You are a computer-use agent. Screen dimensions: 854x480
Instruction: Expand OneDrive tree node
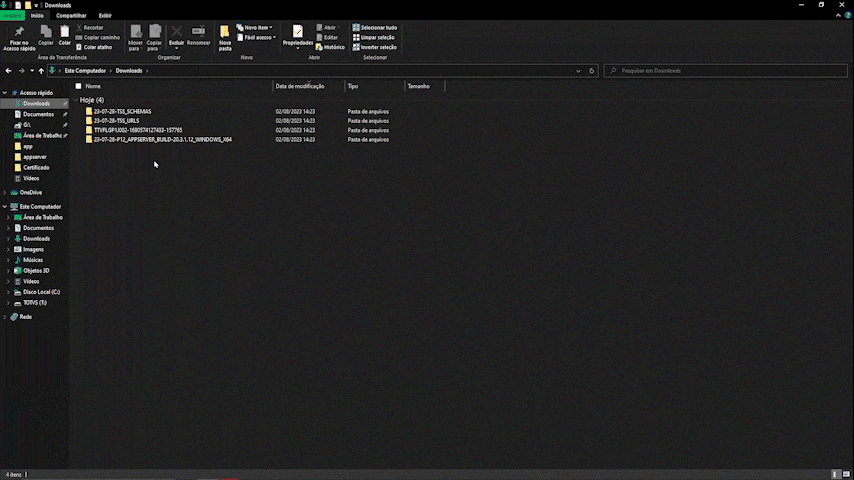coord(5,192)
